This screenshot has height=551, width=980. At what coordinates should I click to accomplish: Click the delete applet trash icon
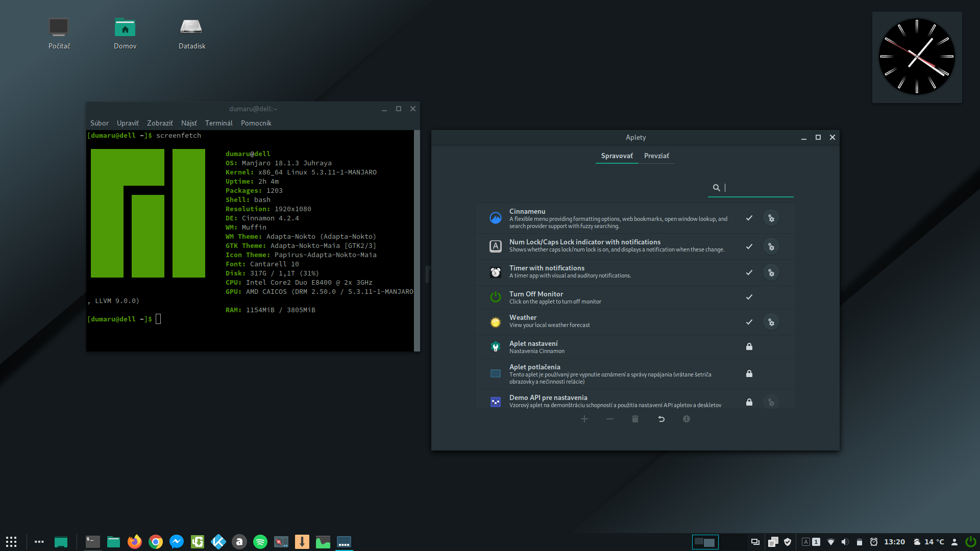click(x=635, y=419)
